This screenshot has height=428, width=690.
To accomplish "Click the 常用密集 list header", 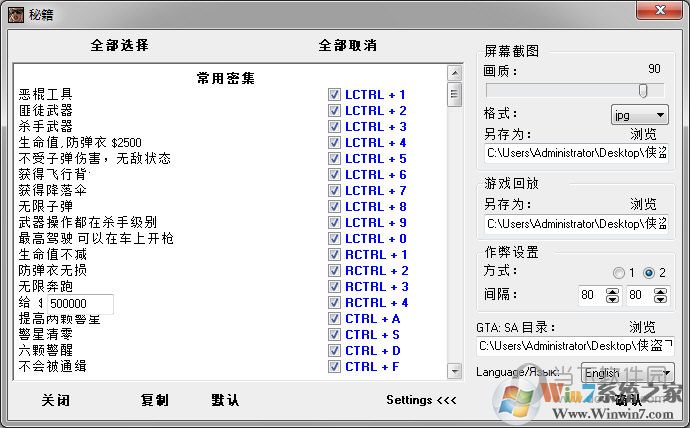I will [225, 78].
